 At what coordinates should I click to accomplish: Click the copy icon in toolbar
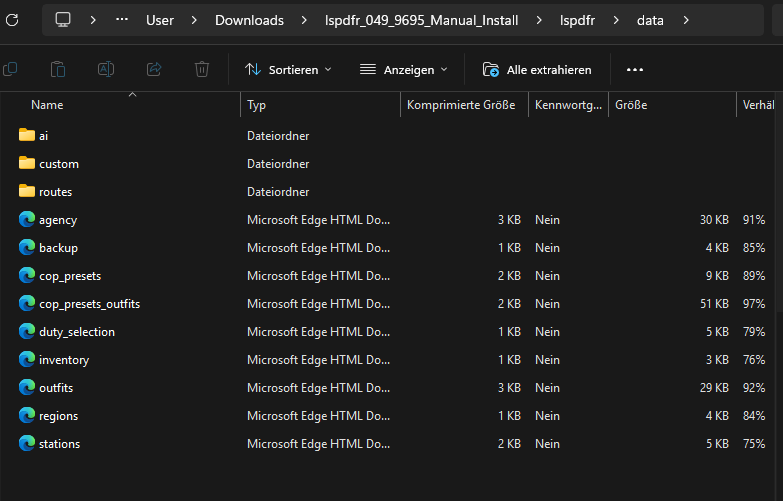(10, 69)
